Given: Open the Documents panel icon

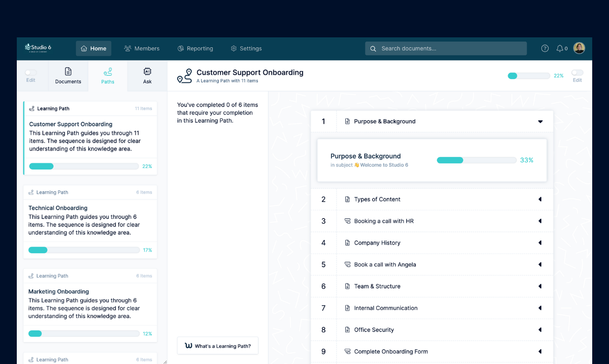Looking at the screenshot, I should [68, 72].
